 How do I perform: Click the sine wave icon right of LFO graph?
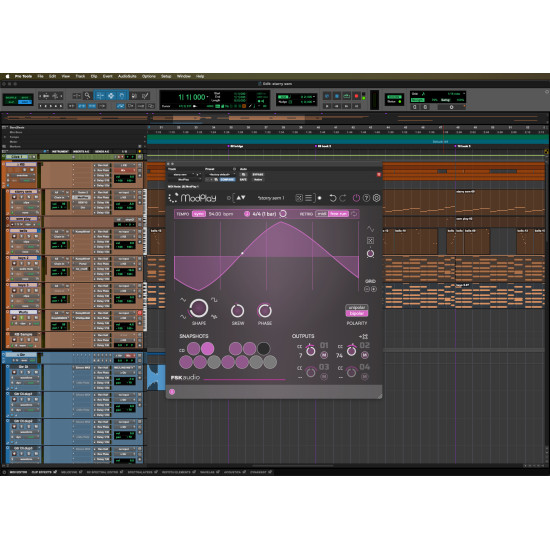tap(370, 229)
